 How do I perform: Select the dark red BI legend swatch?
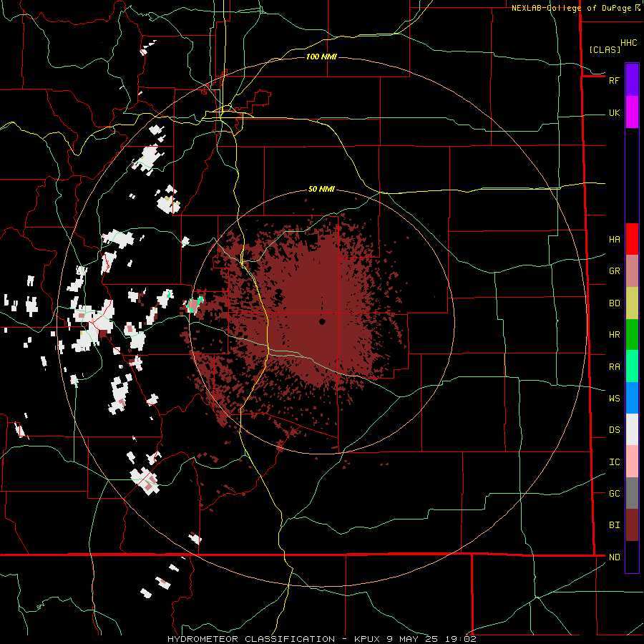tap(632, 525)
